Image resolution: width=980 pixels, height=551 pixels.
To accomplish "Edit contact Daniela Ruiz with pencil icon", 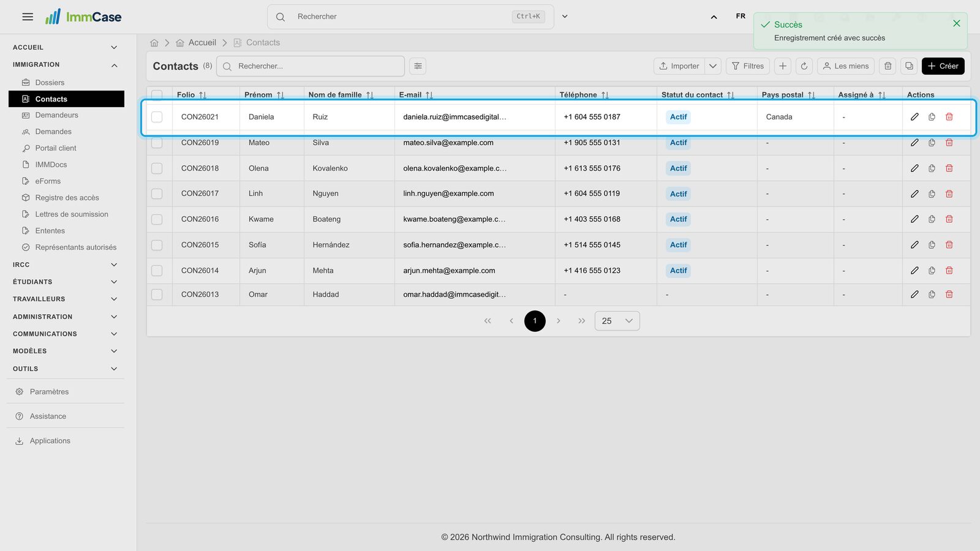I will tap(914, 117).
